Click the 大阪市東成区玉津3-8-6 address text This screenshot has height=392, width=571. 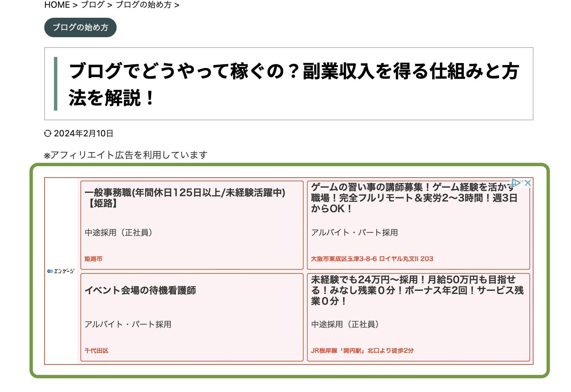point(372,259)
